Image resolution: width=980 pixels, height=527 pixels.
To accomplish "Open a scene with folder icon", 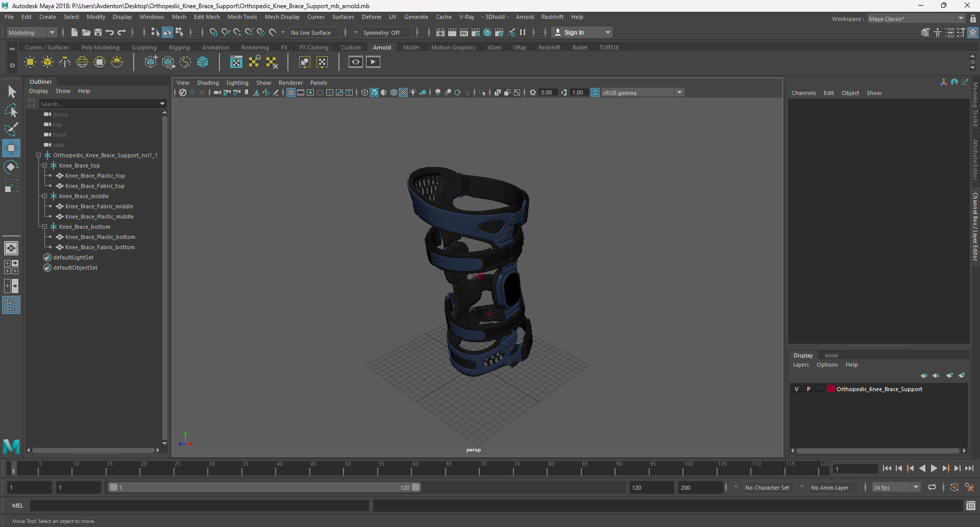I will [86, 32].
